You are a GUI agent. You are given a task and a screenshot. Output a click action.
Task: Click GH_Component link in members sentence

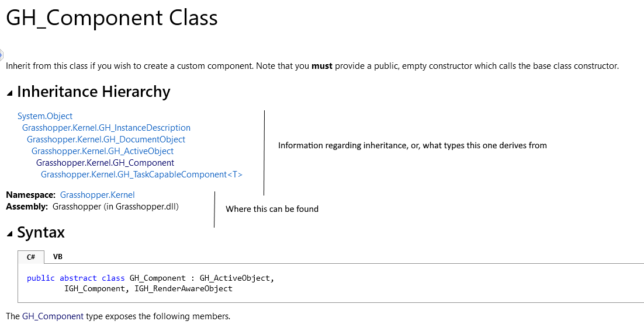pos(53,317)
